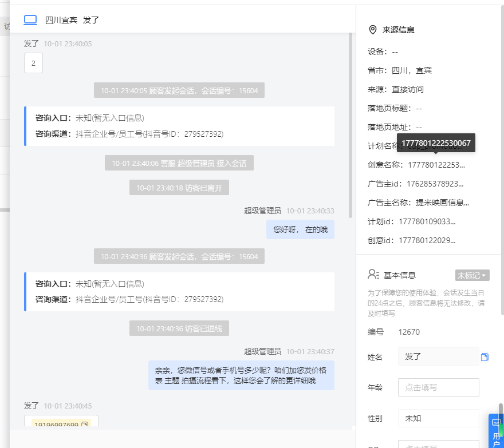Click the laptop device icon in chat header
Image resolution: width=504 pixels, height=448 pixels.
point(30,20)
